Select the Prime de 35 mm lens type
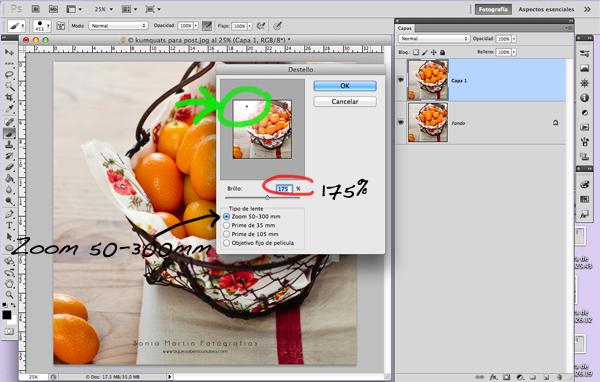600x382 pixels. tap(227, 225)
